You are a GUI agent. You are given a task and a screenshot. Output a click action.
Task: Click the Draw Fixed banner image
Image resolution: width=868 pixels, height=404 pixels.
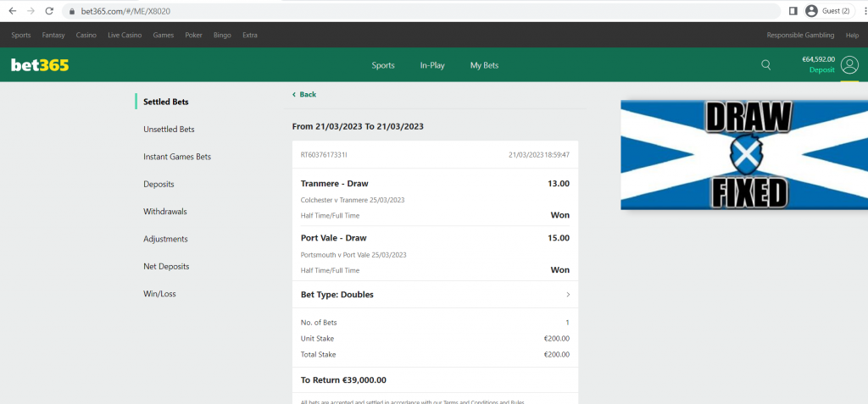[744, 155]
